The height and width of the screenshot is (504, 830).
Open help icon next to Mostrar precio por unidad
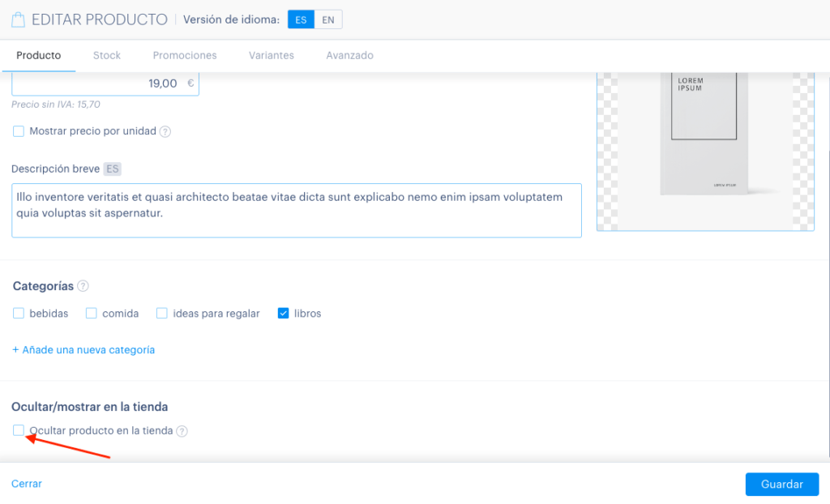[165, 131]
